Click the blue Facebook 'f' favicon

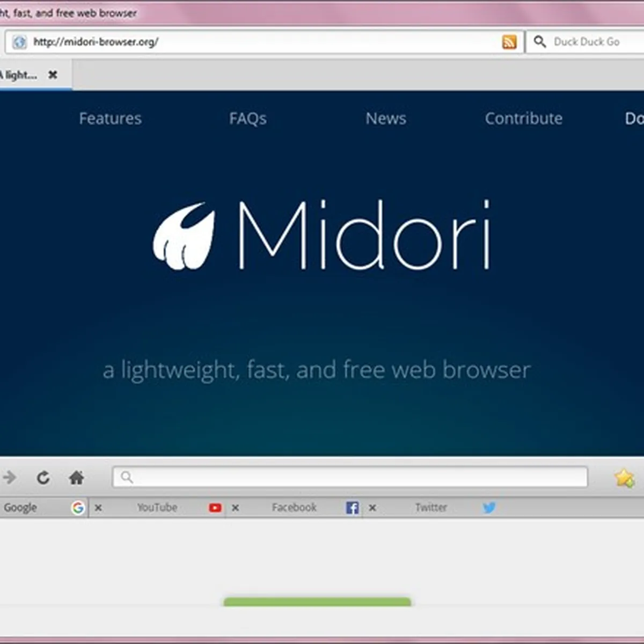click(x=352, y=508)
